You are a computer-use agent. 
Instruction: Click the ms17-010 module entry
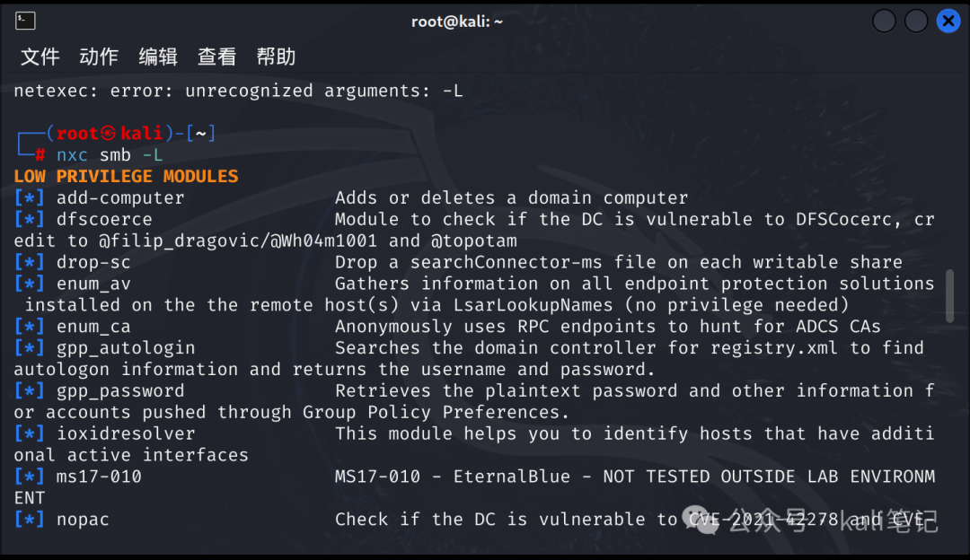[x=99, y=477]
